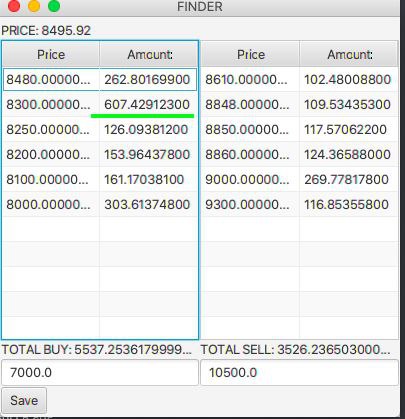Select amount cell 117.57062200

point(349,129)
